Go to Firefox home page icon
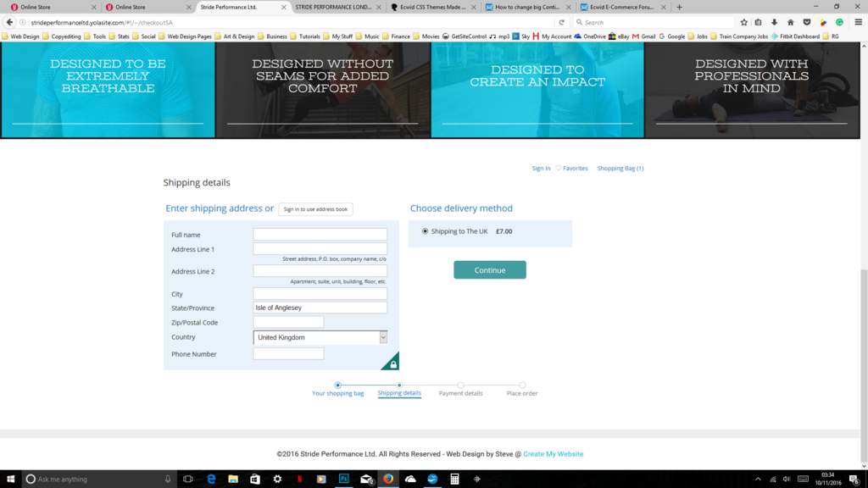Screen dimensions: 868x488 click(x=791, y=22)
